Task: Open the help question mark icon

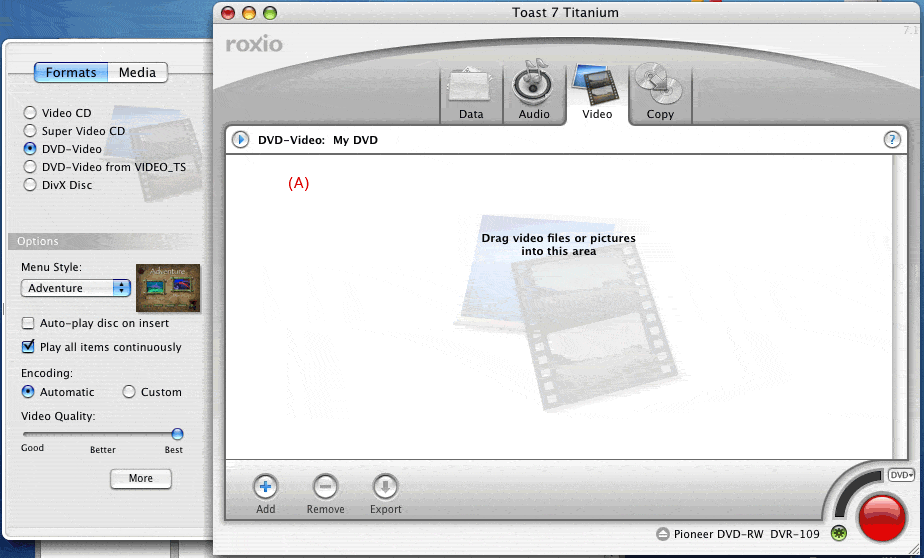Action: click(x=892, y=140)
